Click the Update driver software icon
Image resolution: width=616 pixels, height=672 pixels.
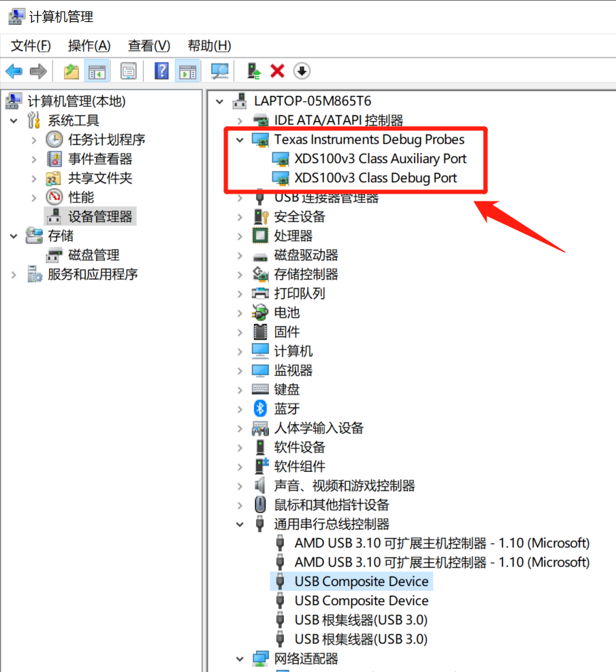click(252, 70)
